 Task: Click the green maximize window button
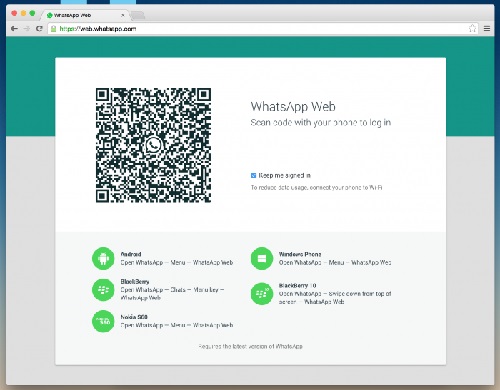point(32,13)
